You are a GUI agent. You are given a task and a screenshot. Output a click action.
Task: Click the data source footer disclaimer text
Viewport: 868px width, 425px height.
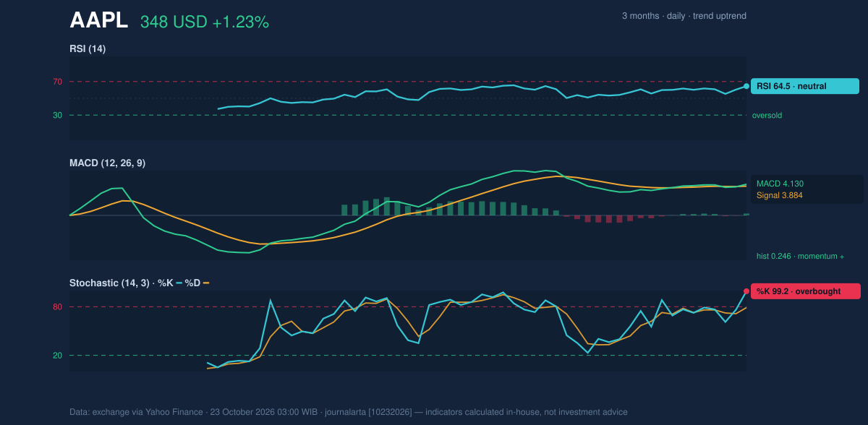(x=349, y=412)
